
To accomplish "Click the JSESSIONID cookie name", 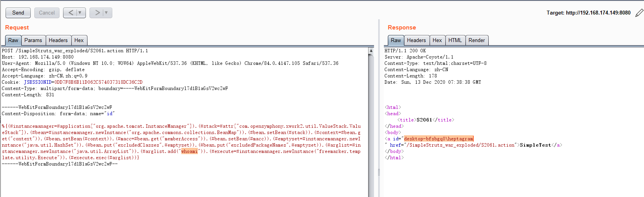I will click(x=38, y=82).
